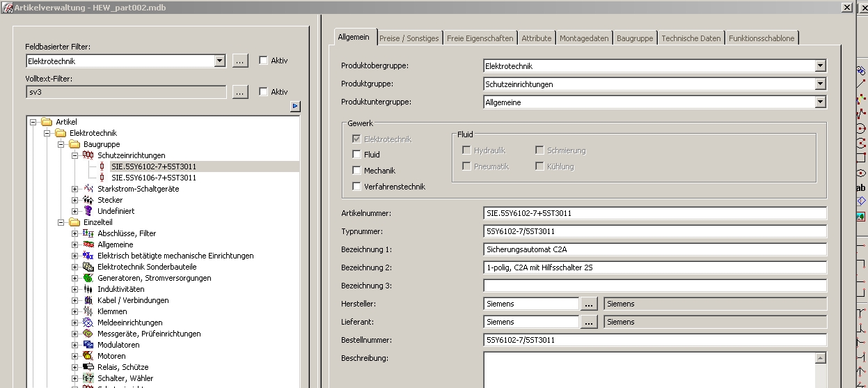Screen dimensions: 868x388
Task: Select article SIE.5SY6106-7+5ST3011 in tree
Action: coord(154,178)
